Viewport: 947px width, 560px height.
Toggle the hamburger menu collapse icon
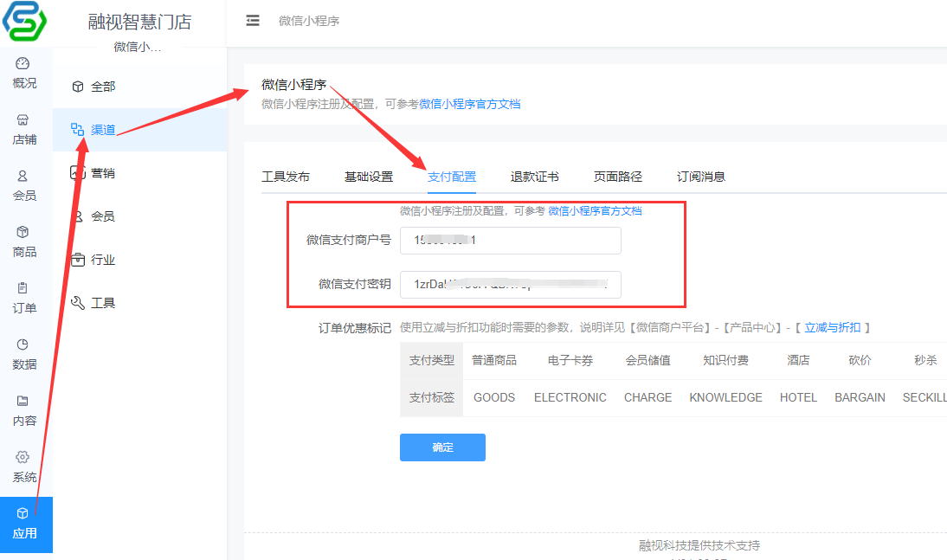pos(253,21)
